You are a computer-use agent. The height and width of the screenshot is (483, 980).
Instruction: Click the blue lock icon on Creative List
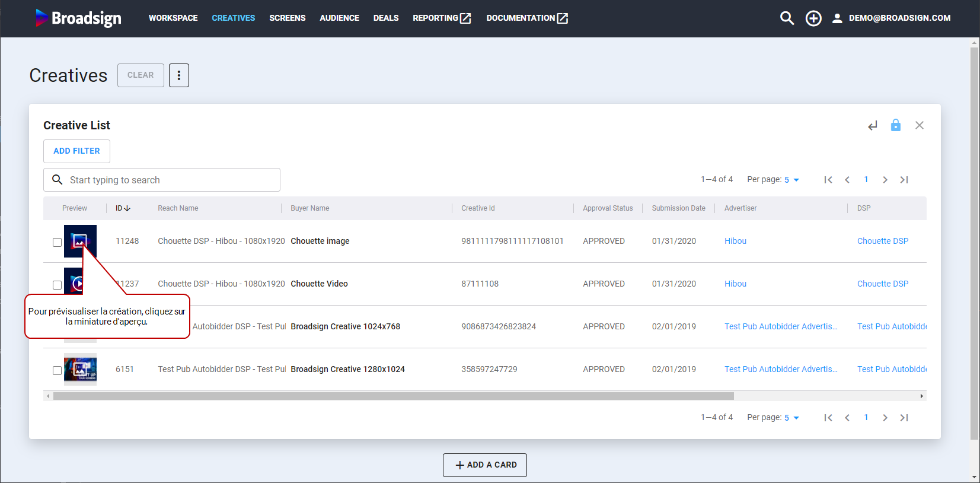pos(895,125)
